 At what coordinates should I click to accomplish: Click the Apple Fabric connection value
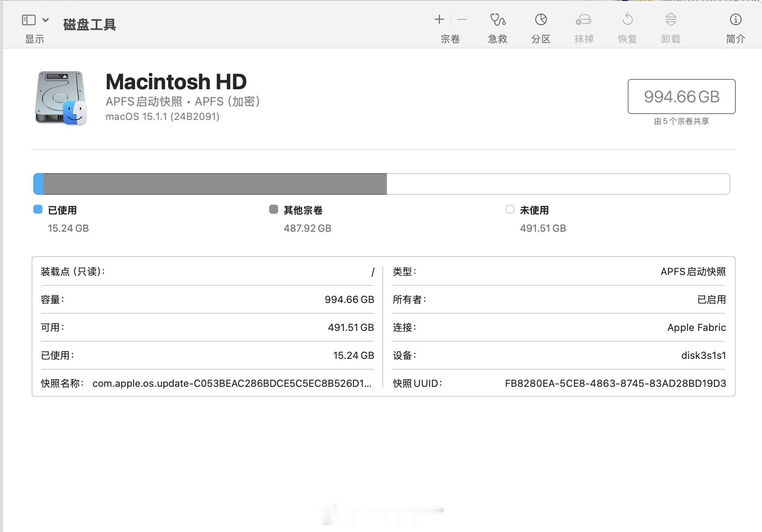(x=697, y=327)
